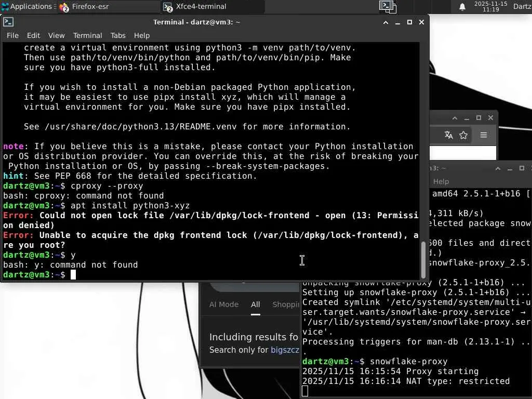Screen dimensions: 532x399
Task: Click the /usr/share/doc/python3.13/README.venv path text
Action: click(140, 127)
